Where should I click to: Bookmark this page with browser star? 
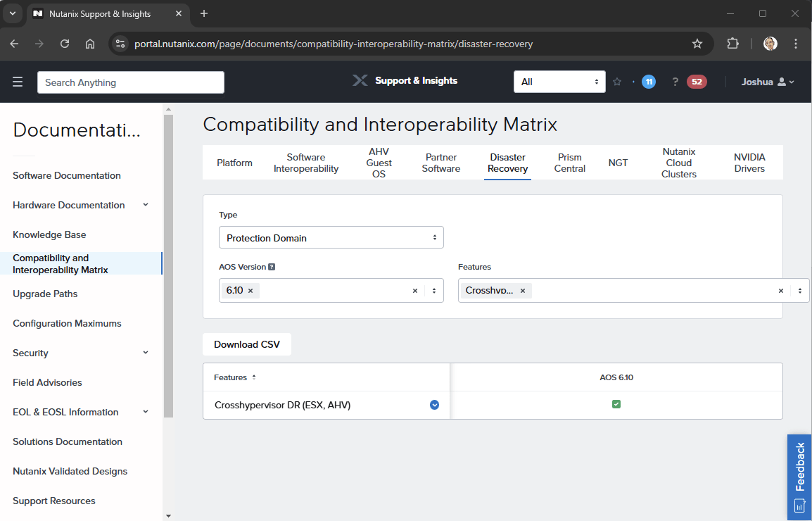(x=697, y=44)
